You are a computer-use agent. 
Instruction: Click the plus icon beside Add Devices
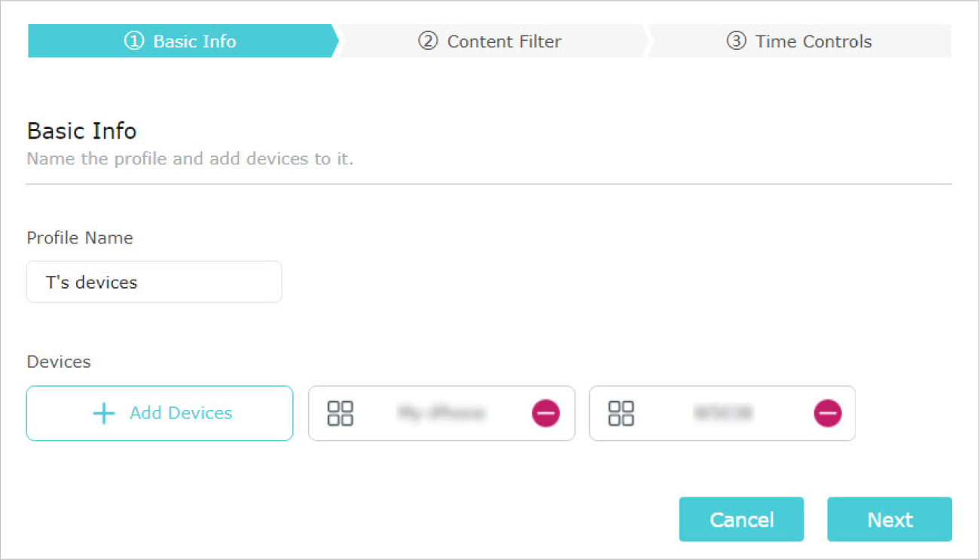pos(103,413)
